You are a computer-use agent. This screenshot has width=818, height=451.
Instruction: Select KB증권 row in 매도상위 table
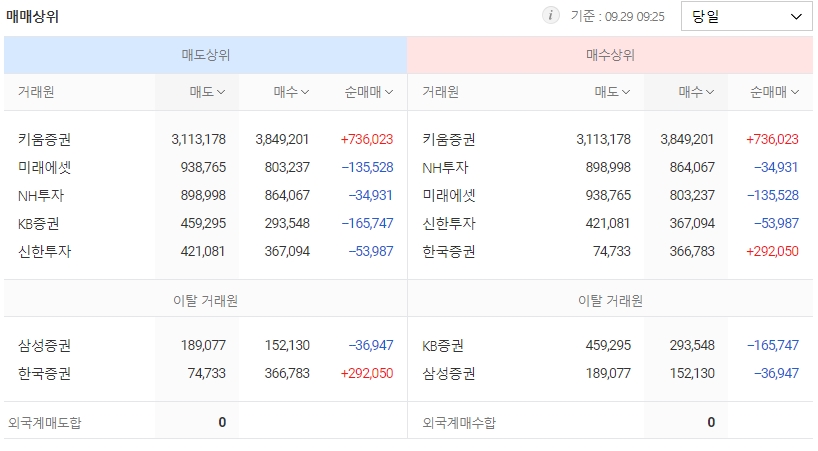[x=206, y=223]
